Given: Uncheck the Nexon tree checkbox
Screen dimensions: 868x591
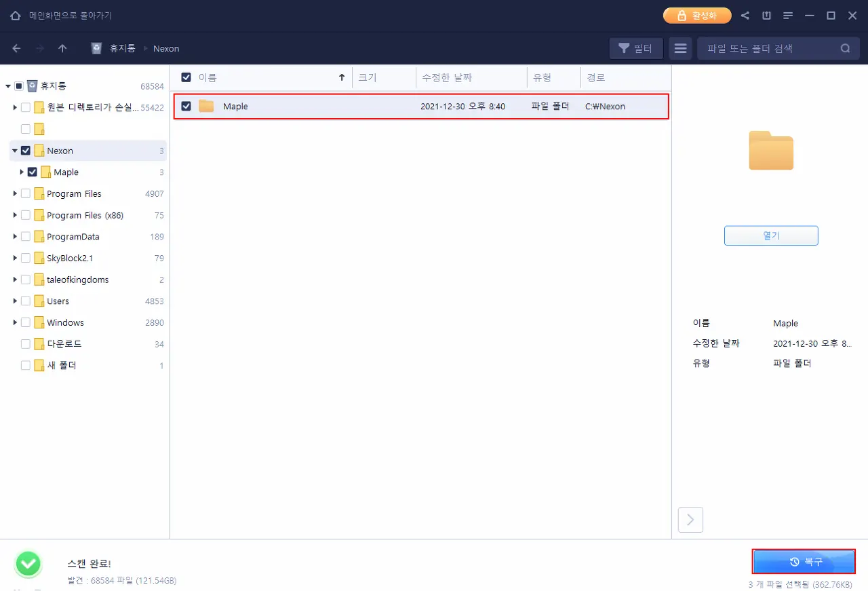Looking at the screenshot, I should [x=26, y=151].
